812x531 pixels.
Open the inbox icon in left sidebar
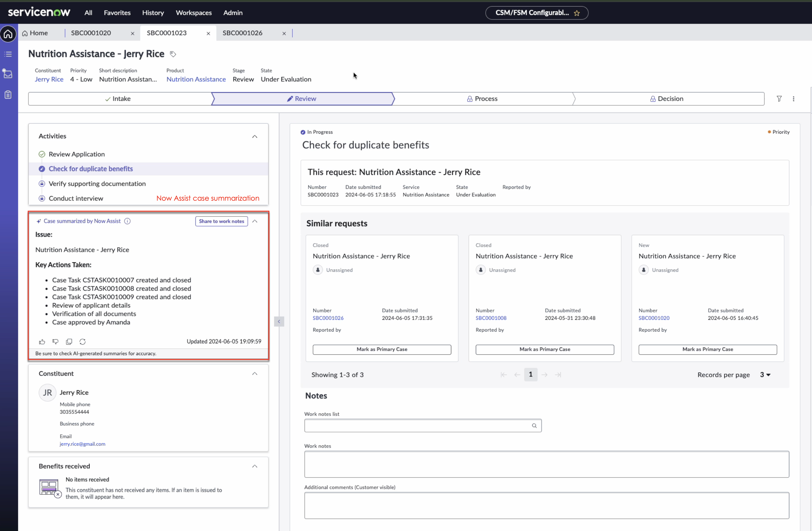point(7,74)
